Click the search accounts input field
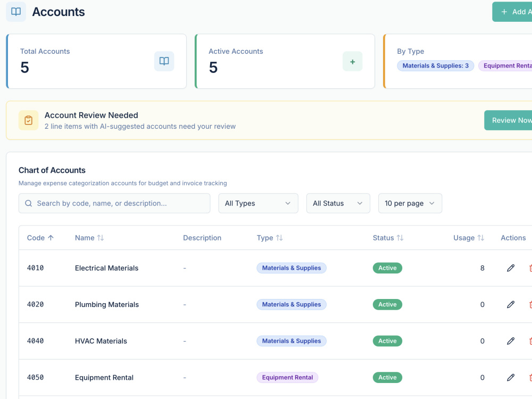Image resolution: width=532 pixels, height=399 pixels. [114, 203]
